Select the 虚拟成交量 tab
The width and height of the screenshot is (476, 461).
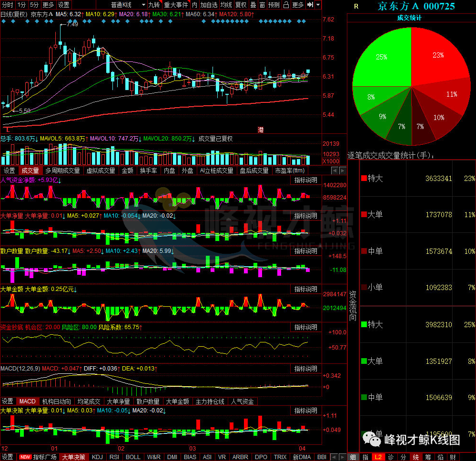tap(101, 170)
